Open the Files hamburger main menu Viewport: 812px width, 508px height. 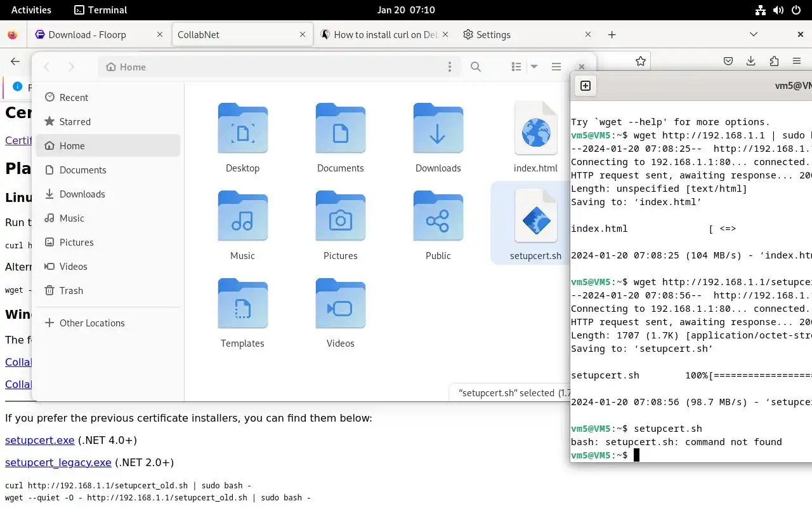point(556,67)
